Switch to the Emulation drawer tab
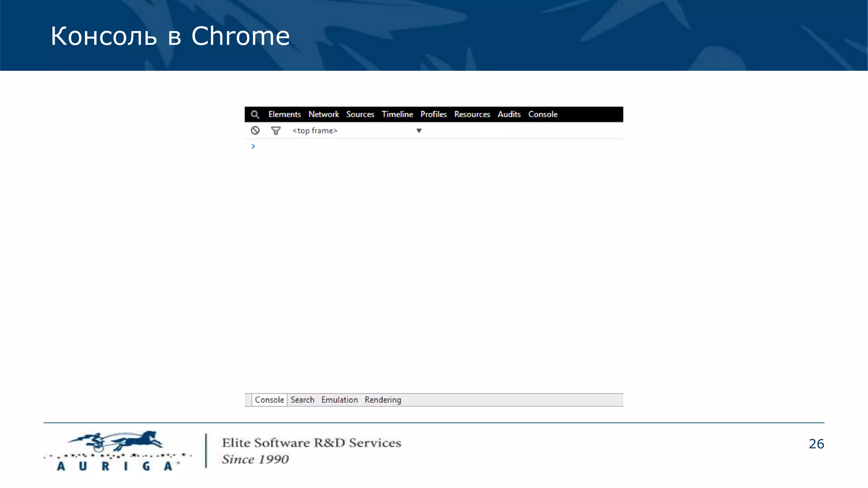The width and height of the screenshot is (868, 488). (x=339, y=400)
